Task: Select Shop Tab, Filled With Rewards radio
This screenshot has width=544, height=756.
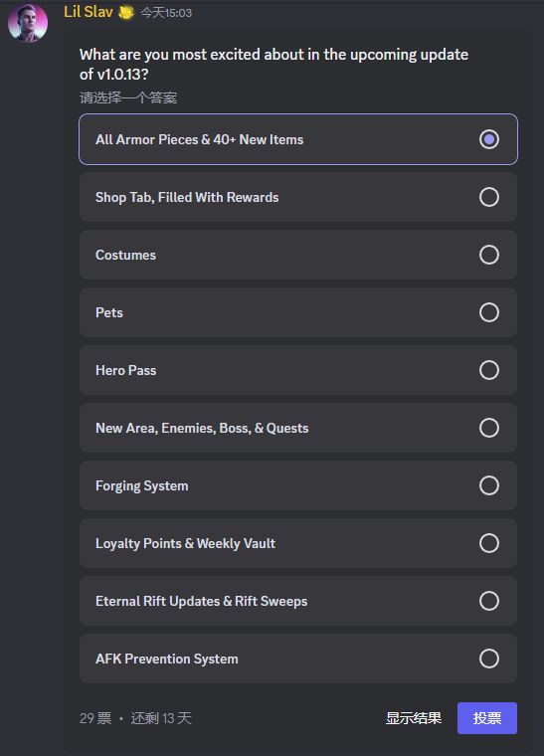Action: [489, 197]
